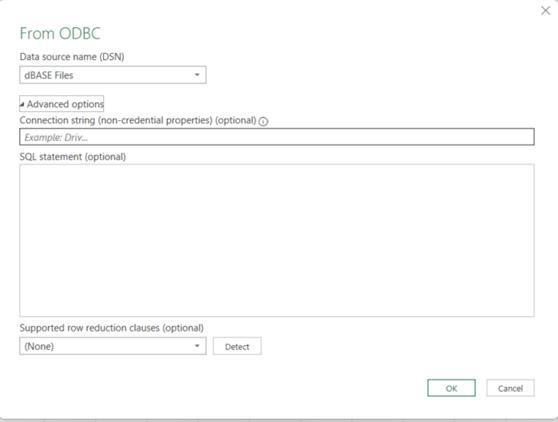The height and width of the screenshot is (422, 558).
Task: Click the Supported row reduction clauses label
Action: click(x=111, y=328)
